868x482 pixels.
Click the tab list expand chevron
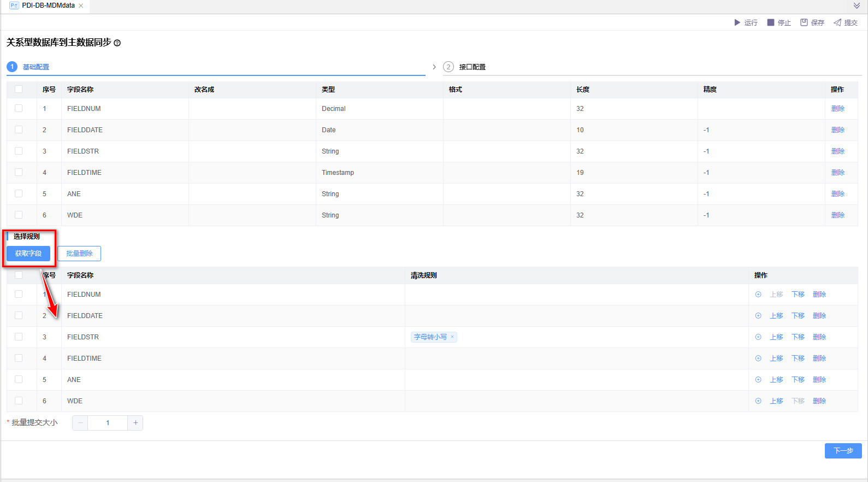pos(857,5)
